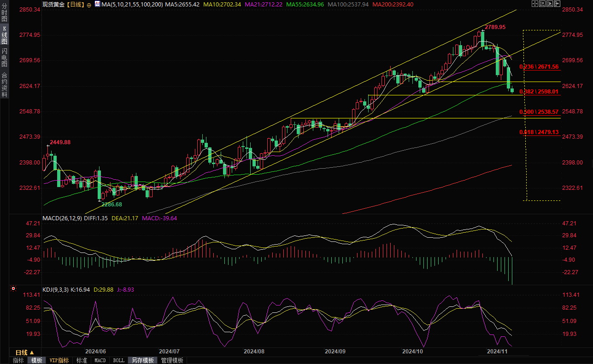Viewport: 593px width, 364px height.
Task: Click the D:29.88 value
Action: click(104, 290)
